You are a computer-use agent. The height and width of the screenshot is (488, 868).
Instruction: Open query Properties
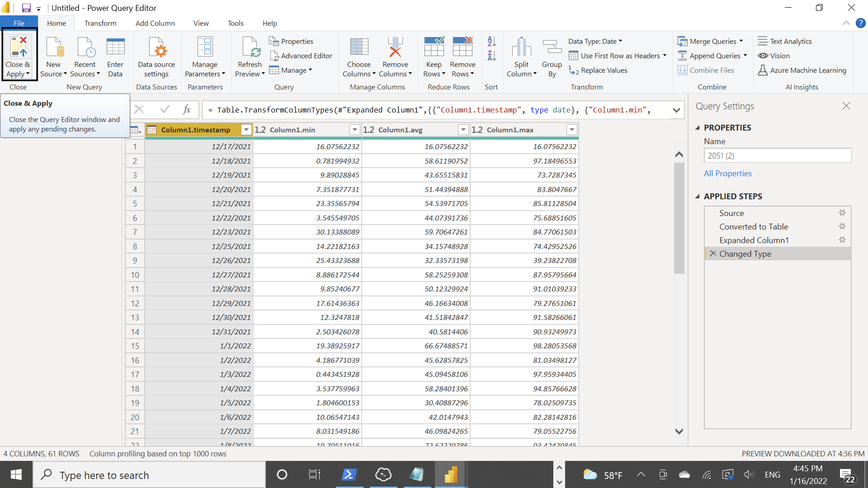tap(291, 41)
